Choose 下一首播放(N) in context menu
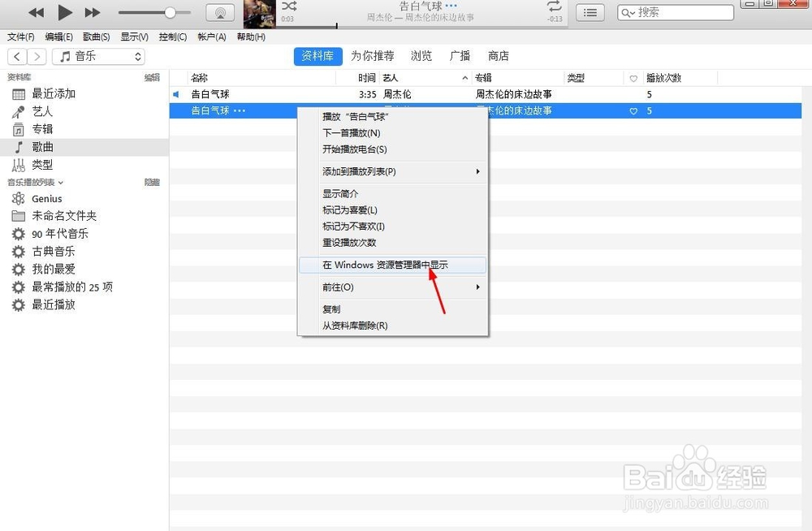812x531 pixels. click(392, 133)
